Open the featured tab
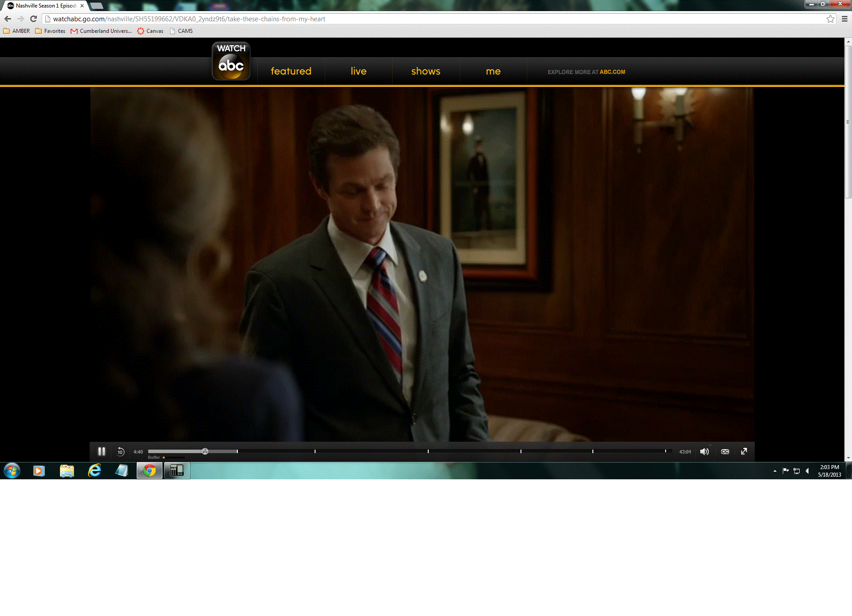852x616 pixels. tap(291, 71)
